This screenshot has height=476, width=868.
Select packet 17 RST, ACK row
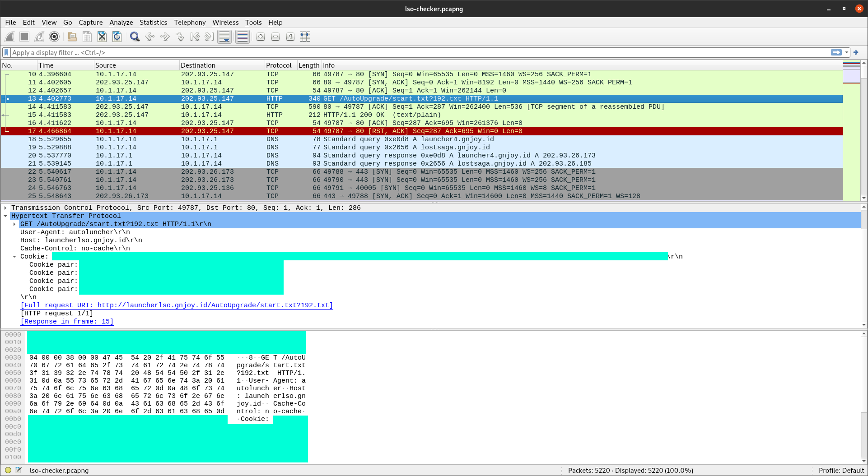(422, 131)
